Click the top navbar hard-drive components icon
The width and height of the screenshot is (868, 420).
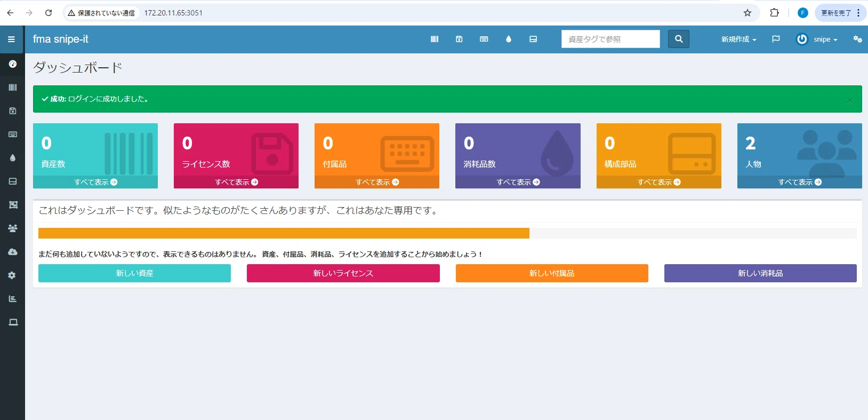coord(533,39)
